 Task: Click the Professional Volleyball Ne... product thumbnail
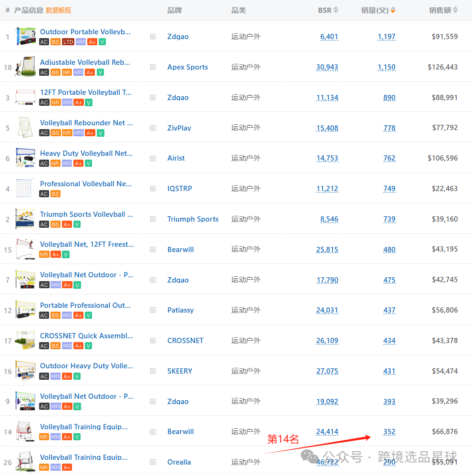coord(24,188)
